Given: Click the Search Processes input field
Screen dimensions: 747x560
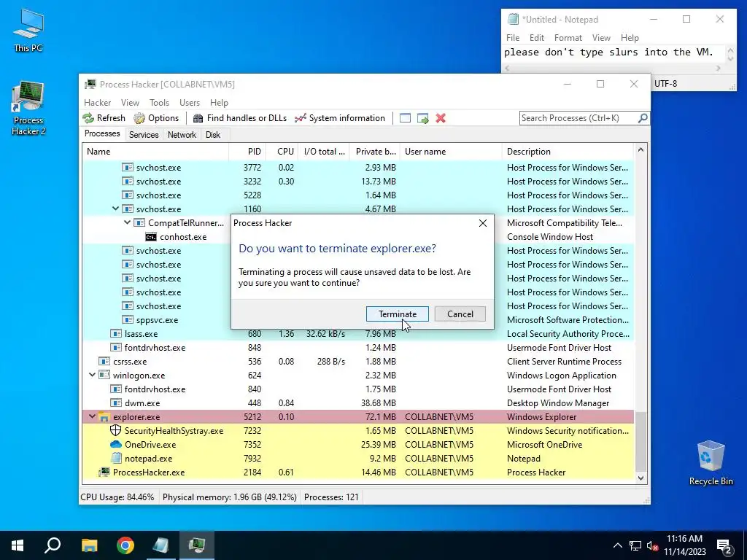Looking at the screenshot, I should coord(578,118).
